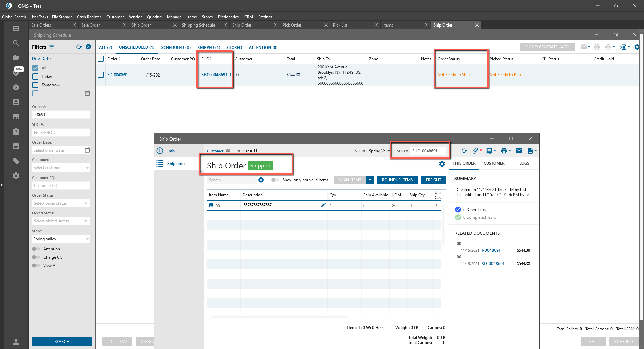Open Ship Order settings gear icon

442,164
